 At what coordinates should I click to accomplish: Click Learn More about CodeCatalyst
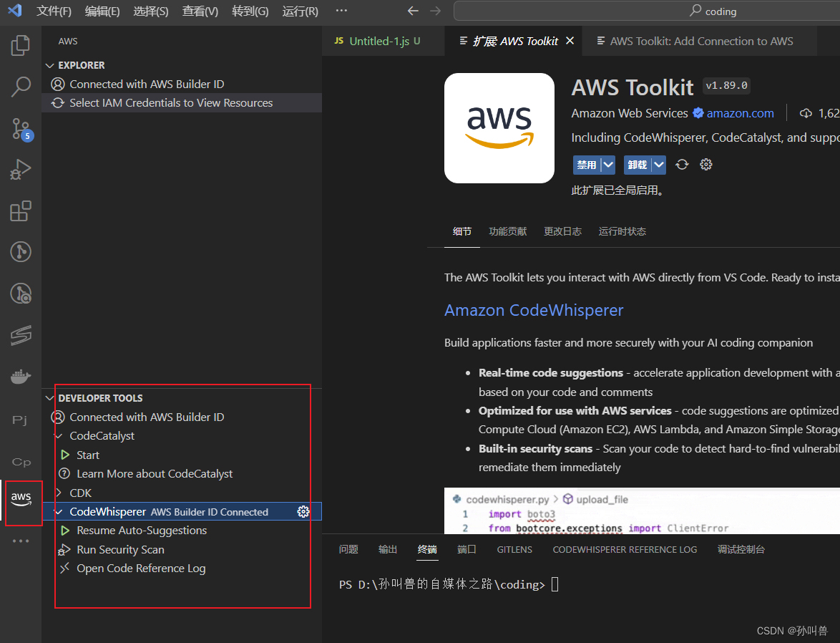coord(155,473)
